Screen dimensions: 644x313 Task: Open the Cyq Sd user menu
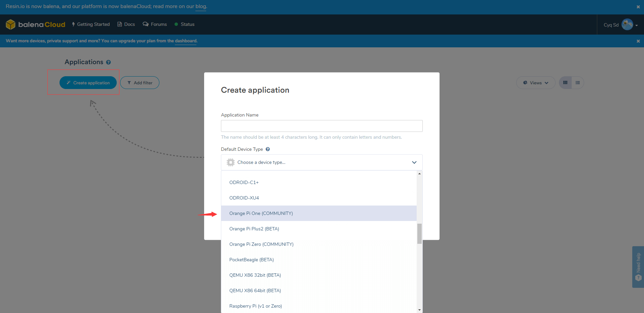pos(620,25)
